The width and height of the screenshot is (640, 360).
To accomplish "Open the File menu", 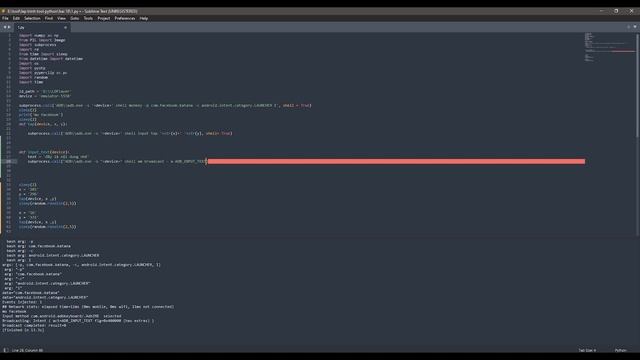I will tap(5, 18).
